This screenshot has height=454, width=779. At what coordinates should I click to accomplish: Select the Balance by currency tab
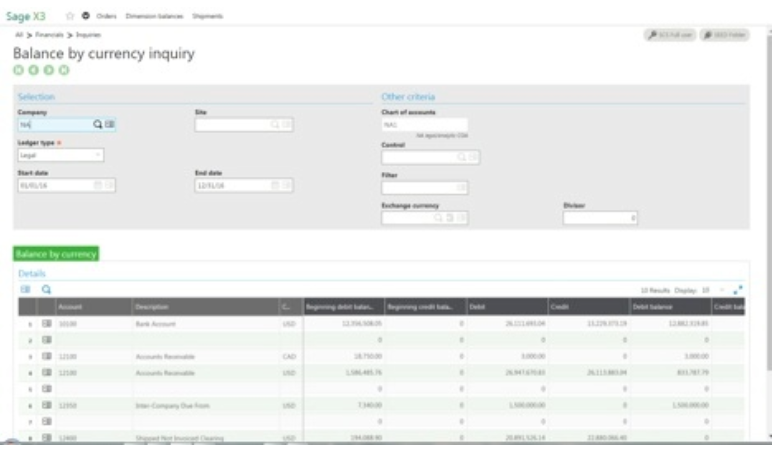[56, 254]
